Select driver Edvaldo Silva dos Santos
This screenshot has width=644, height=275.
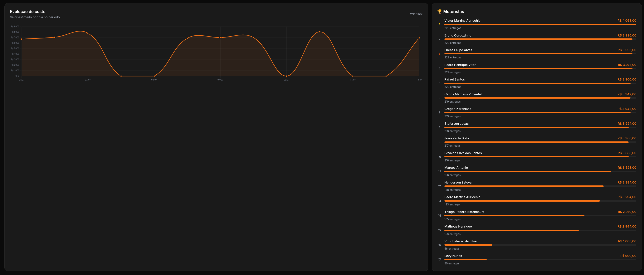click(x=463, y=153)
